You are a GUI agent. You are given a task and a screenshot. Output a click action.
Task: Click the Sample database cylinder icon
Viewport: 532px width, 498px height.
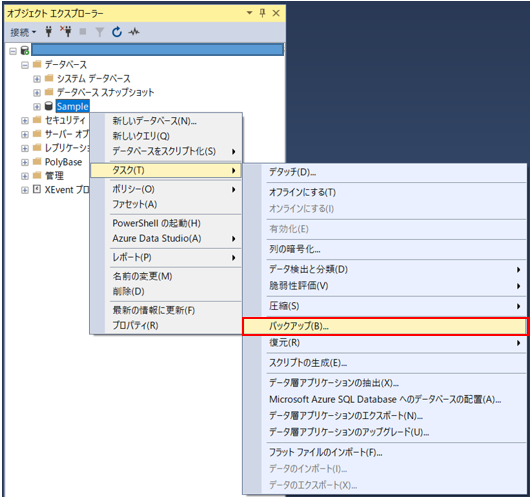49,106
